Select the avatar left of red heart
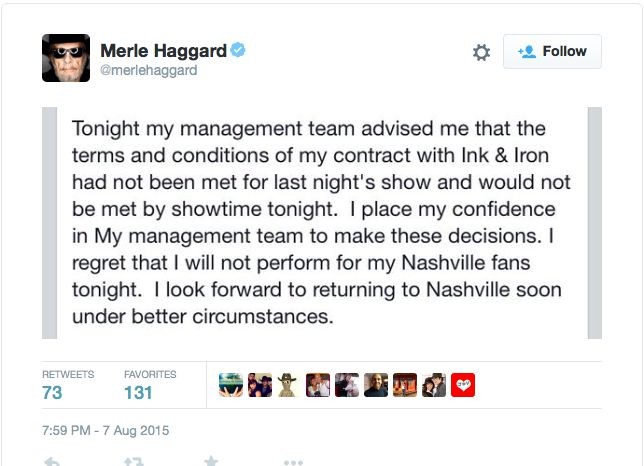This screenshot has width=644, height=466. coord(434,385)
